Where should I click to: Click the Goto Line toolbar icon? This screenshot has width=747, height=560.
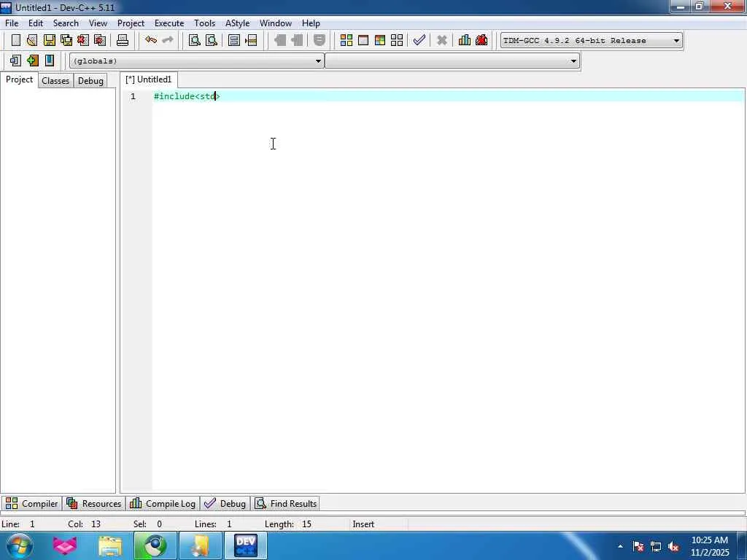[251, 41]
